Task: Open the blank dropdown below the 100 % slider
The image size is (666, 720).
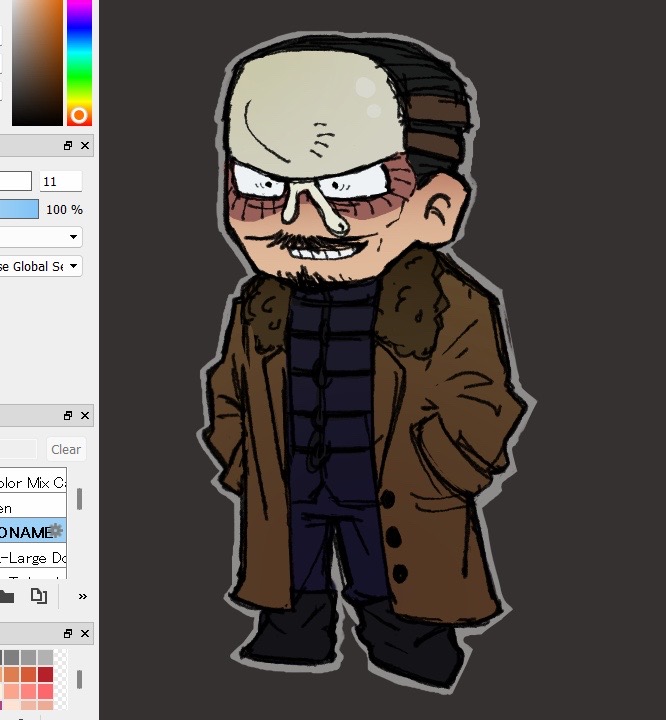Action: [x=41, y=237]
